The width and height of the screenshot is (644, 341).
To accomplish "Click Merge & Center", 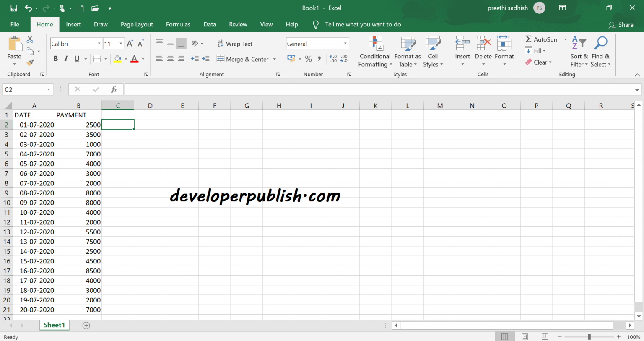I will tap(243, 59).
